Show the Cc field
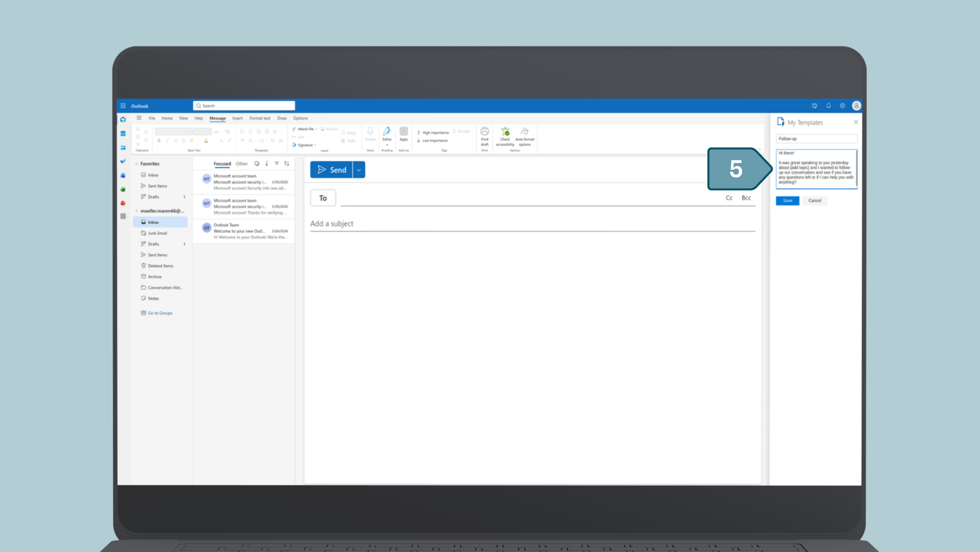This screenshot has width=980, height=552. (729, 198)
